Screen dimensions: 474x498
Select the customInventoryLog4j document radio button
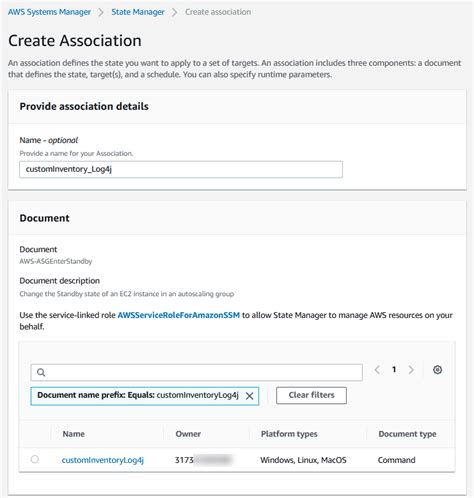tap(35, 459)
